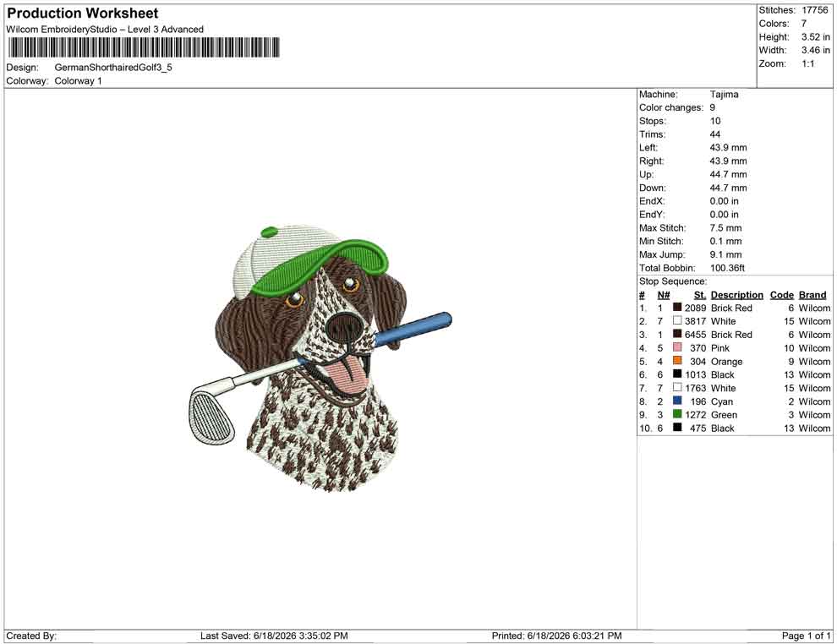The height and width of the screenshot is (644, 837).
Task: Pick the Pink swatch in stop 4
Action: 677,347
